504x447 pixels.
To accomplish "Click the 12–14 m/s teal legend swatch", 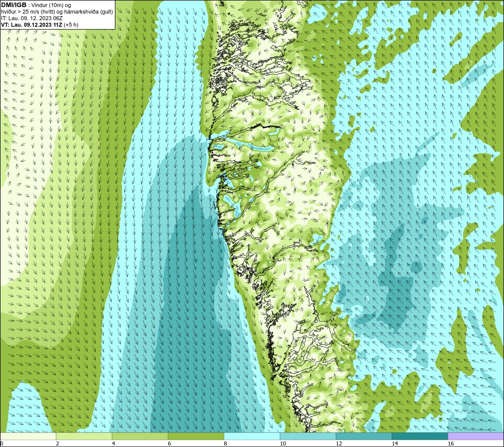I will [x=364, y=436].
